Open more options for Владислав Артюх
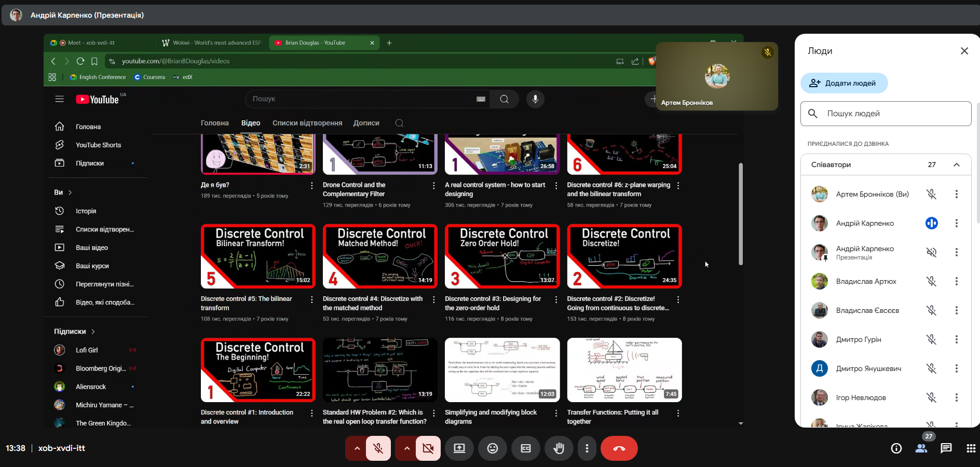This screenshot has height=467, width=980. pyautogui.click(x=956, y=281)
